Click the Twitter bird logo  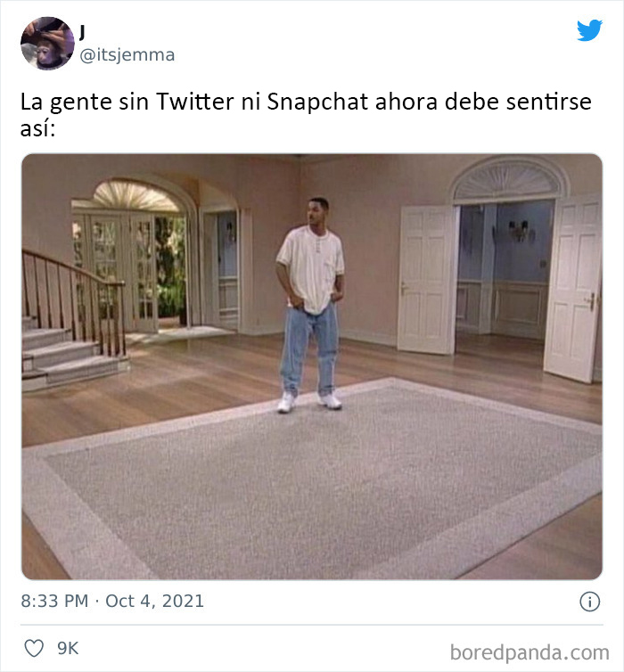[x=589, y=30]
